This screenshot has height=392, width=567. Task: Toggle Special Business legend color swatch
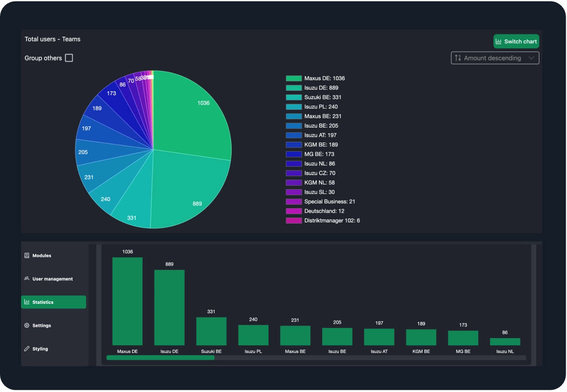point(294,202)
